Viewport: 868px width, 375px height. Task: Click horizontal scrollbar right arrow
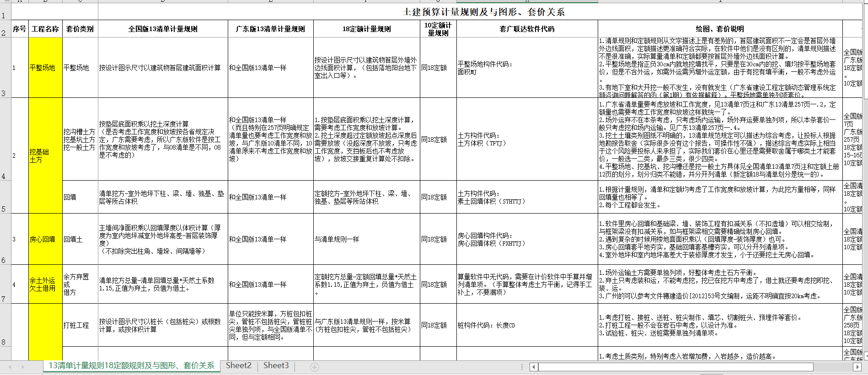point(857,367)
